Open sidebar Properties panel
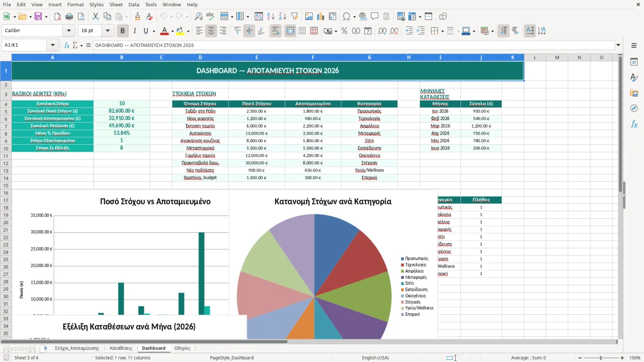 pyautogui.click(x=634, y=62)
